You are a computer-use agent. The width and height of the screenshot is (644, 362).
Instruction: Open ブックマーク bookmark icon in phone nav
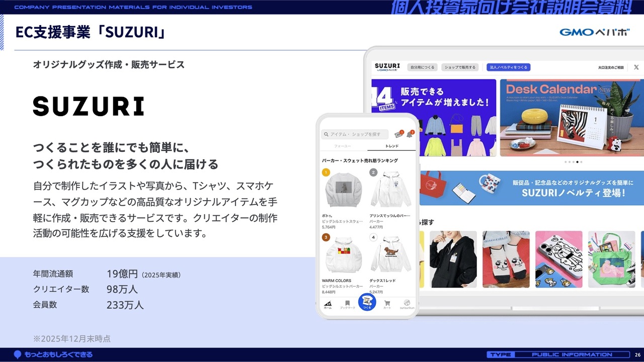[347, 304]
